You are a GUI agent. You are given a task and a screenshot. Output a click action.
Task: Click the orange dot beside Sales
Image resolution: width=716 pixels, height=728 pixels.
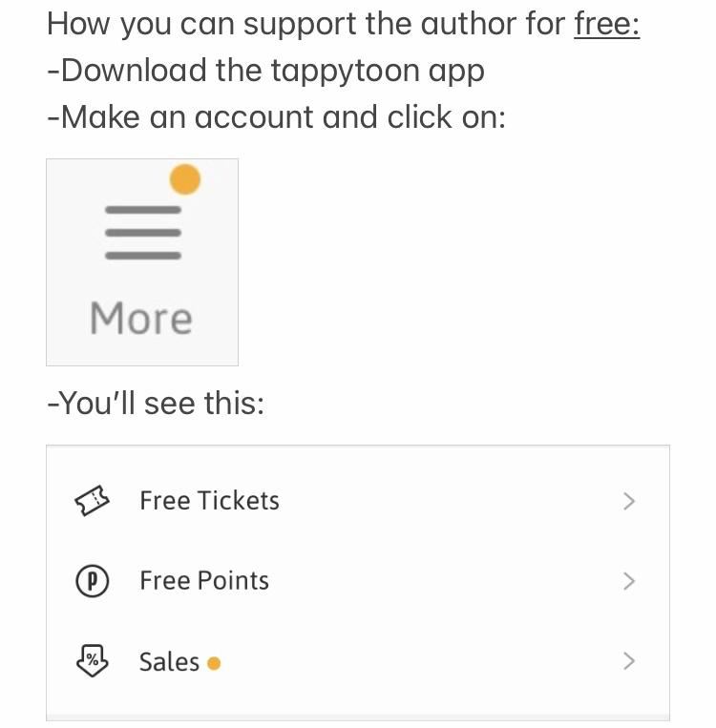214,663
